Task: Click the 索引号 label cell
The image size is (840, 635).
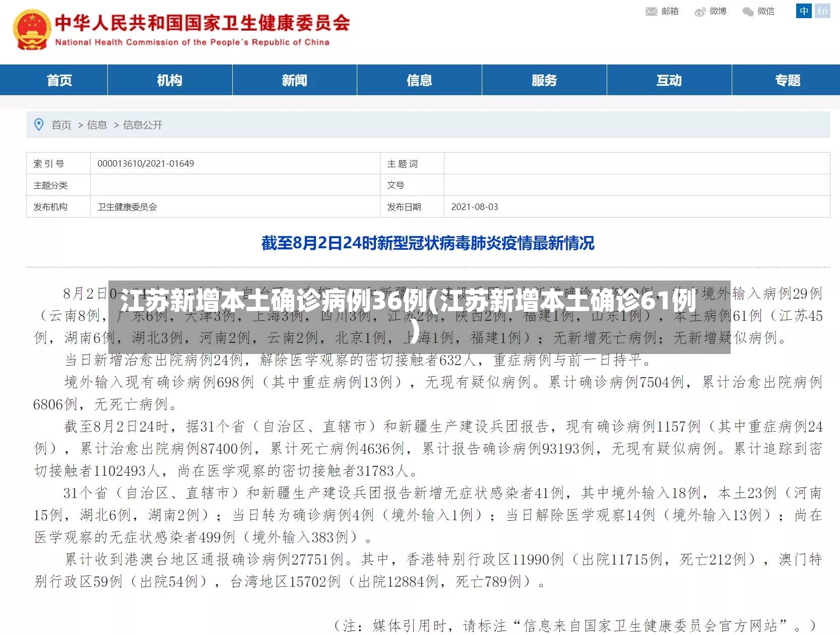Action: coord(58,164)
